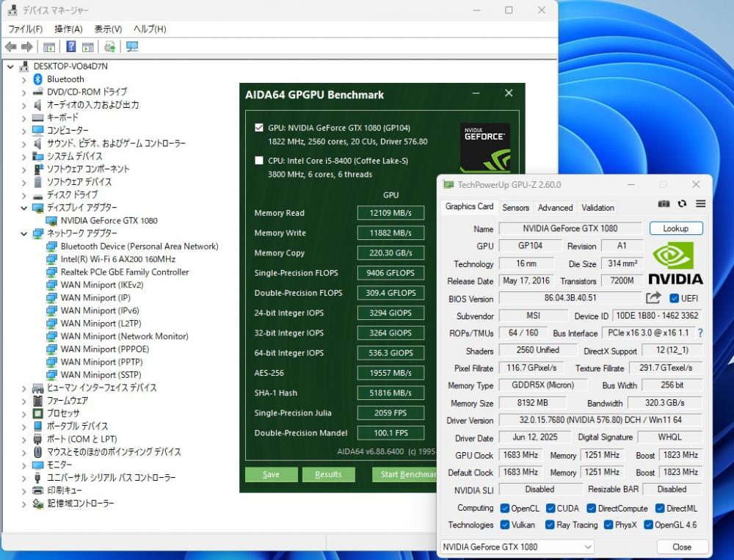Open the 操作(A) menu
The height and width of the screenshot is (560, 734).
click(68, 29)
